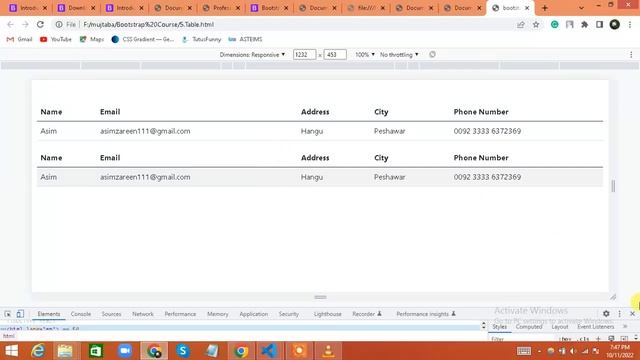Click the share page icon in address bar
The image size is (640, 360).
pos(520,24)
